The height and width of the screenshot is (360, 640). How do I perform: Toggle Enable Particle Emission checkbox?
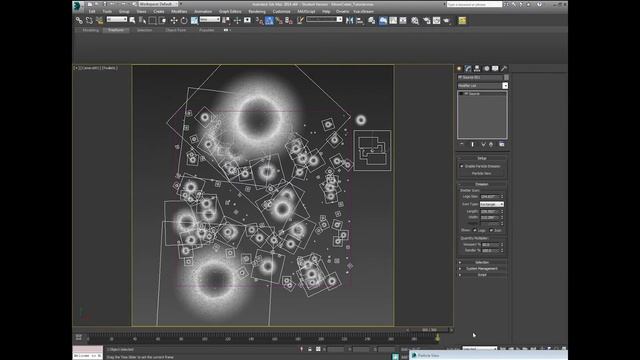(x=462, y=166)
